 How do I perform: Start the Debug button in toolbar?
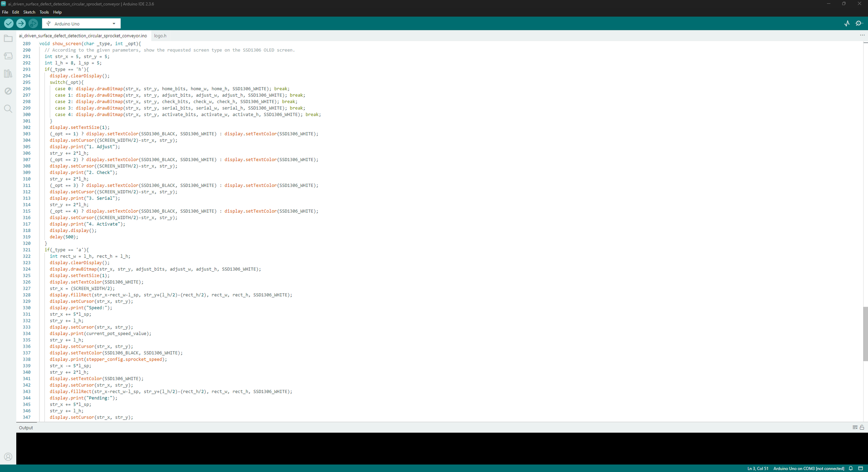click(x=33, y=24)
